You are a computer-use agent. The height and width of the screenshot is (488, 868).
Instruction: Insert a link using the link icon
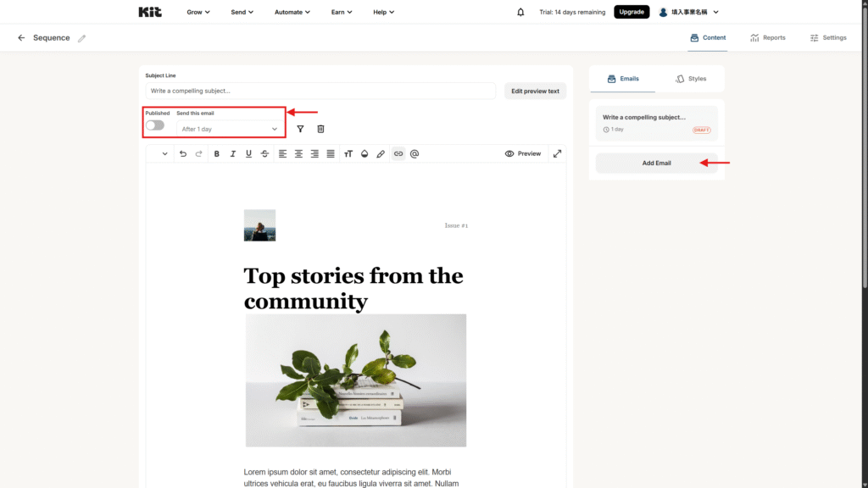pos(398,154)
